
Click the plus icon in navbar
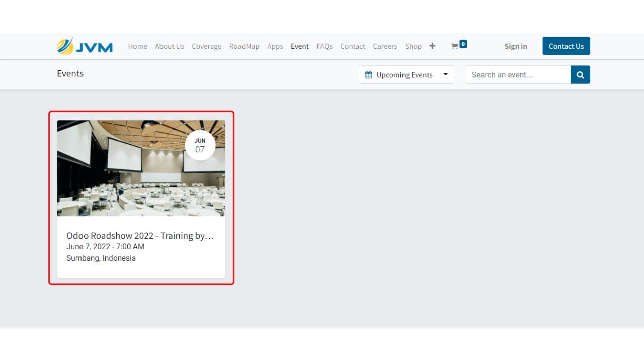coord(432,46)
